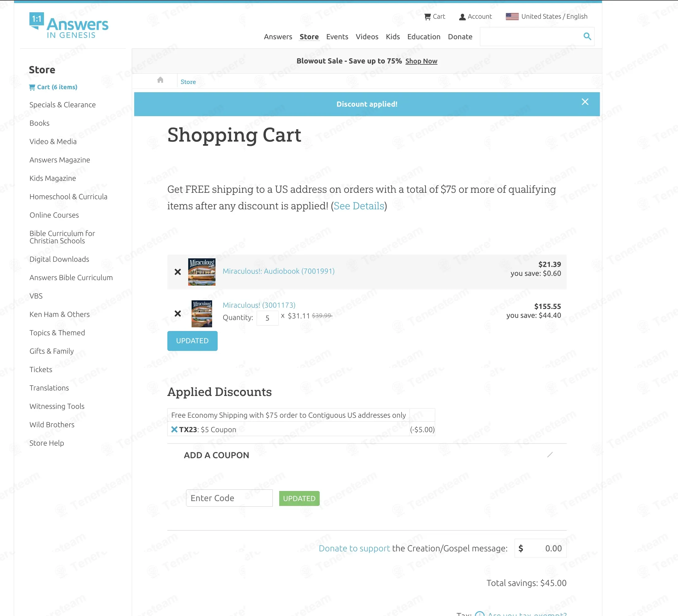Click Shop Now in sale banner
The height and width of the screenshot is (616, 678).
click(x=421, y=61)
